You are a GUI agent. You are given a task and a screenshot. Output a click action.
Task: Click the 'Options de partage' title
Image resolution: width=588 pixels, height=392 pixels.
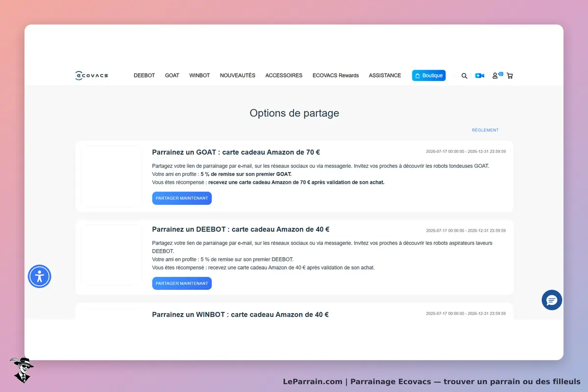pyautogui.click(x=294, y=113)
